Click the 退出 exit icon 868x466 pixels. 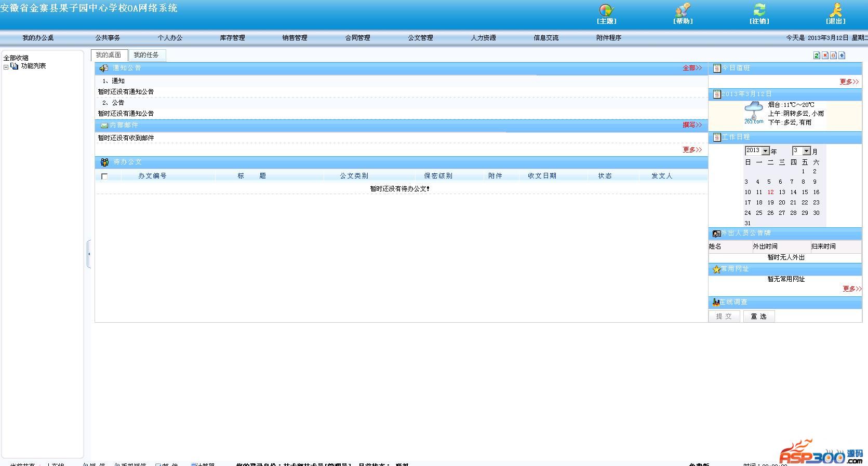(x=835, y=11)
